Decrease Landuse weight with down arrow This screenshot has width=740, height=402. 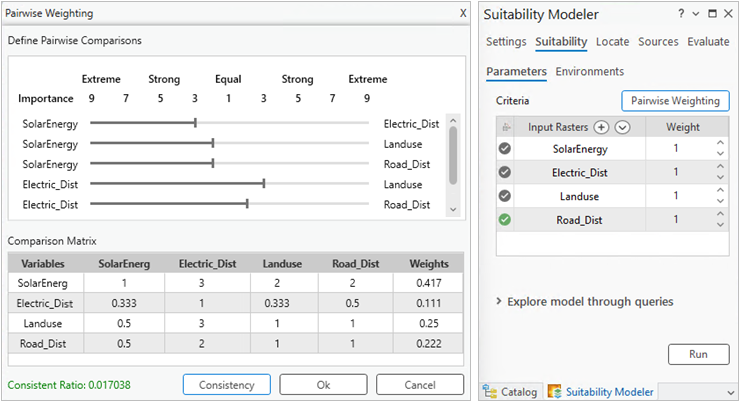[720, 201]
